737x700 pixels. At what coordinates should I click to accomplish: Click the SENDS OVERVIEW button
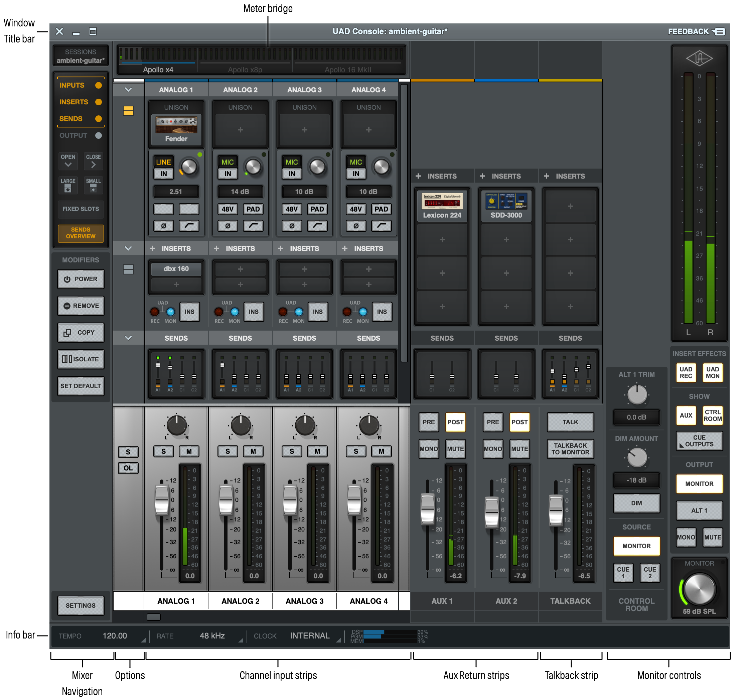click(x=81, y=233)
